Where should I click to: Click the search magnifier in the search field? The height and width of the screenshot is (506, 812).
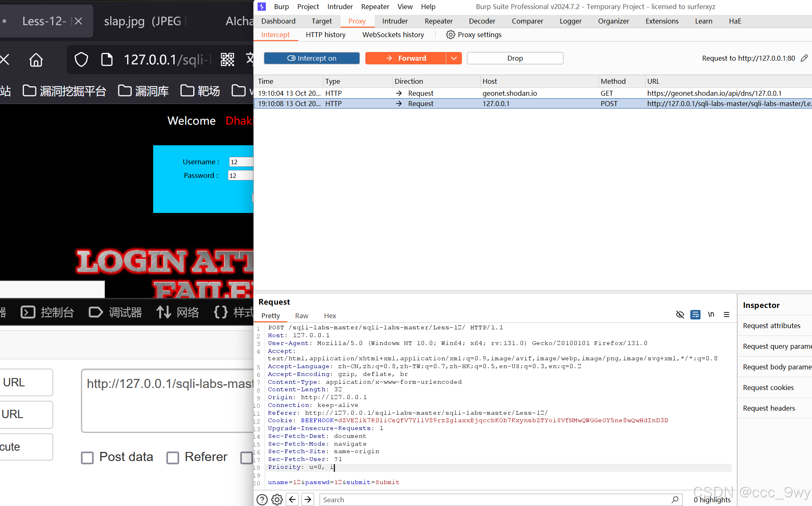point(675,499)
